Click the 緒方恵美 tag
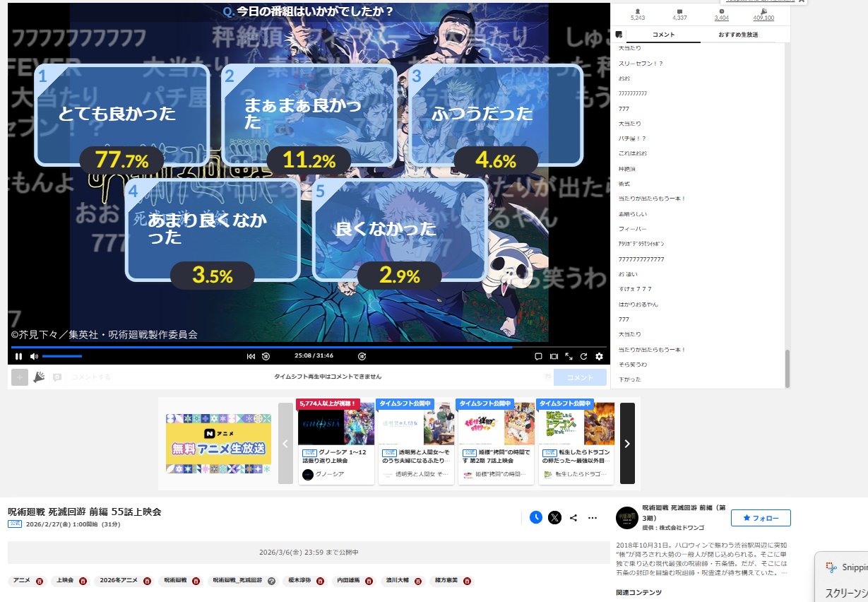 click(x=446, y=580)
